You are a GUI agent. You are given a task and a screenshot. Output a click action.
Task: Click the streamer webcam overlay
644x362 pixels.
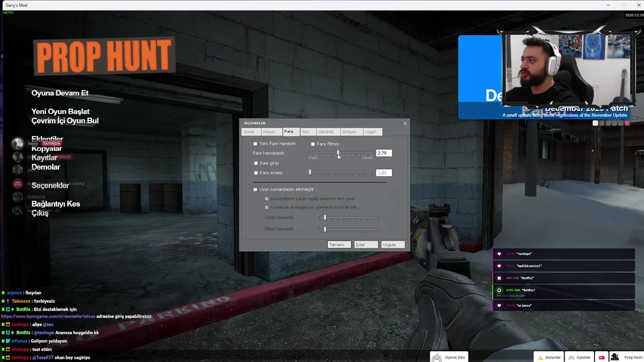tap(569, 69)
